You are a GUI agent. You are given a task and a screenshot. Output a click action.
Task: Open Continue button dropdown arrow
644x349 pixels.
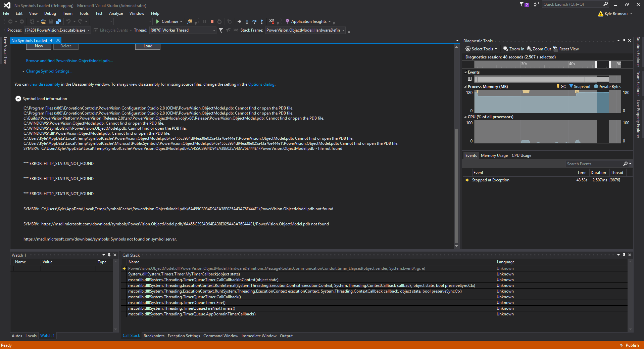pyautogui.click(x=181, y=21)
